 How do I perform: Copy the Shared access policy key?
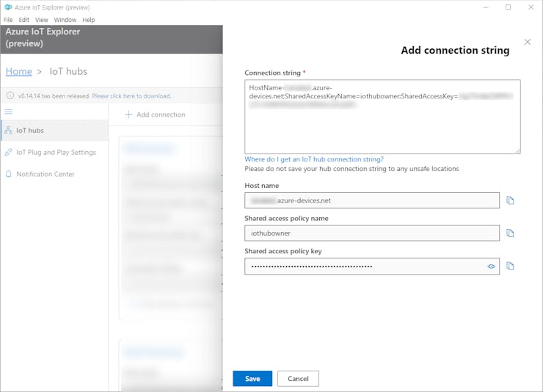(x=510, y=266)
